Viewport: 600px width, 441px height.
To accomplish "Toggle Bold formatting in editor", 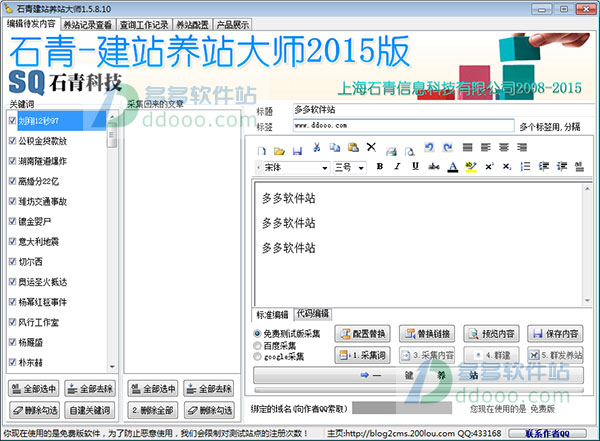I will pyautogui.click(x=380, y=167).
